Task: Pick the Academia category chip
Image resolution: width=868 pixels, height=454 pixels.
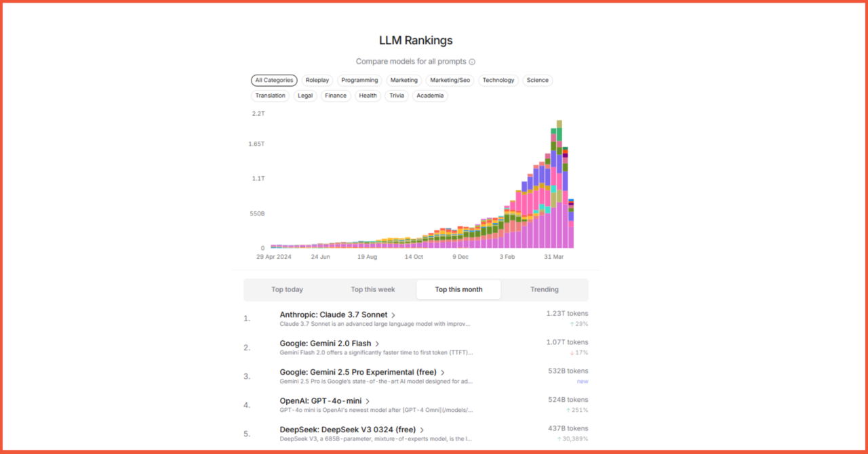Action: 430,96
